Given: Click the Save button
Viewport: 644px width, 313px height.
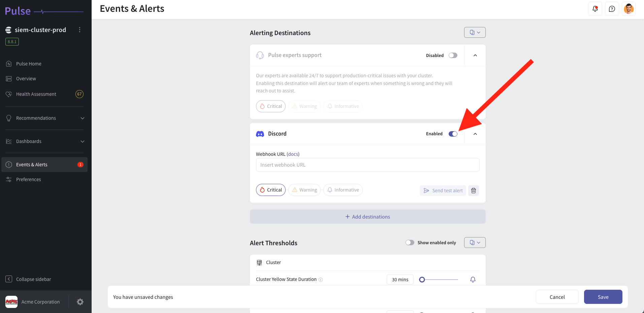Looking at the screenshot, I should click(x=603, y=297).
